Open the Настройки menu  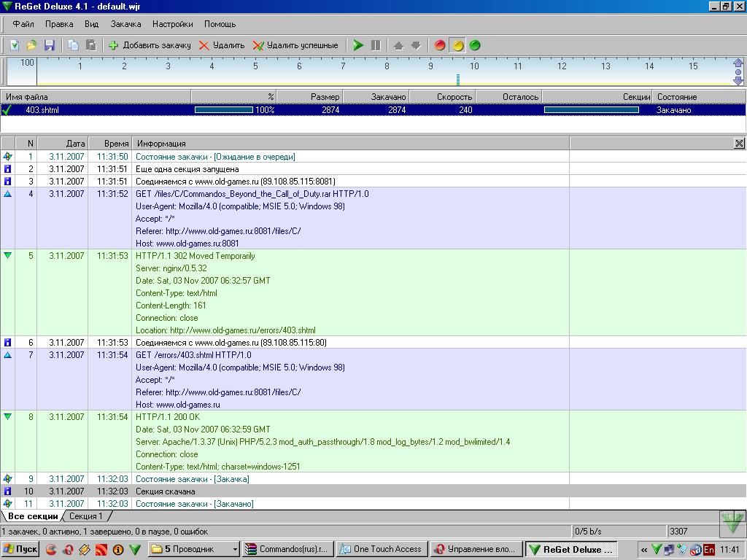click(x=173, y=24)
